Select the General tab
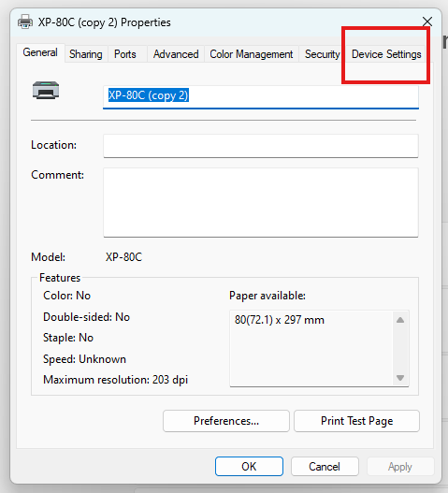 [x=40, y=52]
